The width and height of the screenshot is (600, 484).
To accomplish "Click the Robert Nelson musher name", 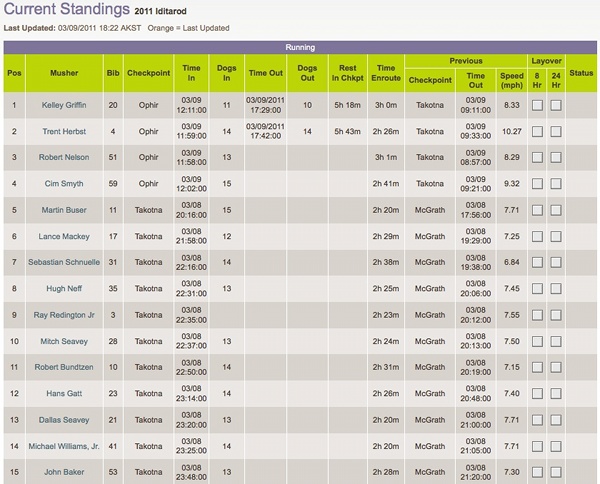I will click(x=64, y=157).
